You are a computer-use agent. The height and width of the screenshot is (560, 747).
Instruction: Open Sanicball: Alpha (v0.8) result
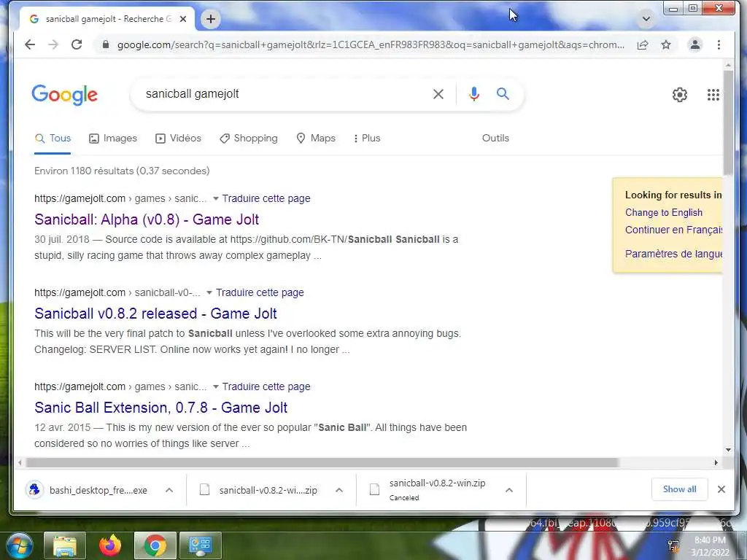pyautogui.click(x=147, y=219)
